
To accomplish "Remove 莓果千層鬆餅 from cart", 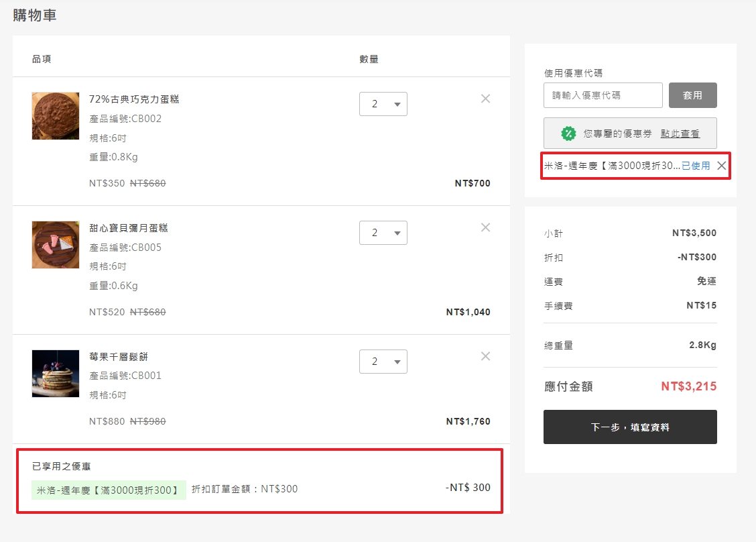I will pos(485,356).
